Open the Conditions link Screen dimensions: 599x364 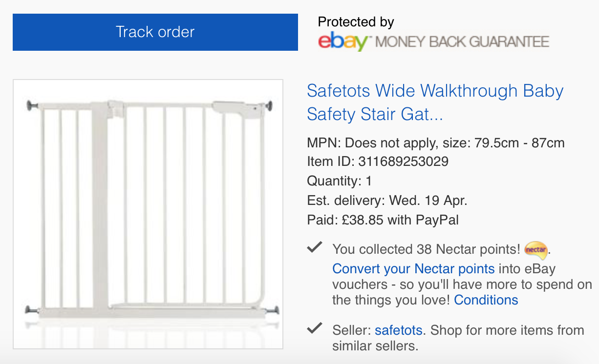coord(486,300)
